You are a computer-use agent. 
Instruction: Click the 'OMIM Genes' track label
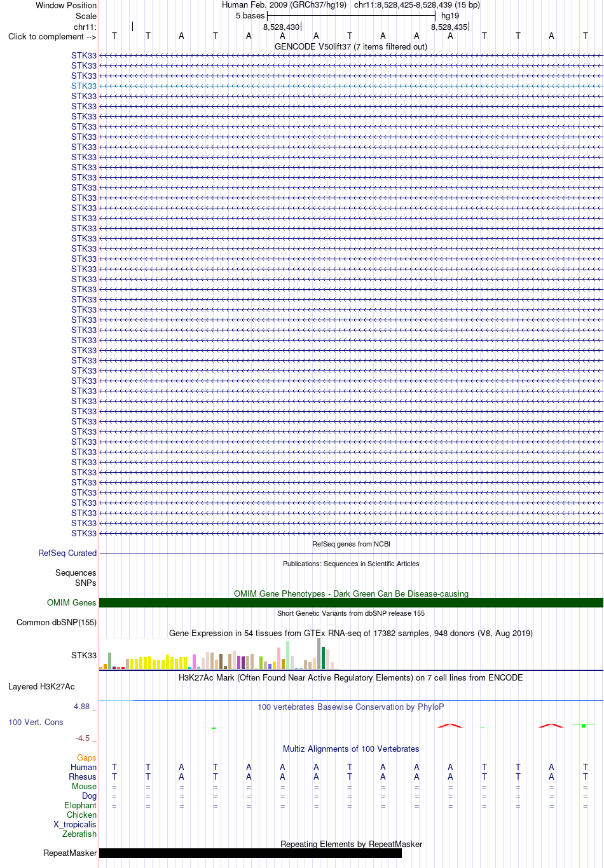(x=72, y=602)
